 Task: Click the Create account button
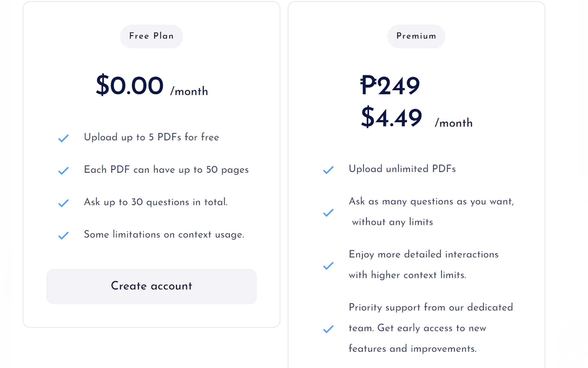[x=151, y=286]
